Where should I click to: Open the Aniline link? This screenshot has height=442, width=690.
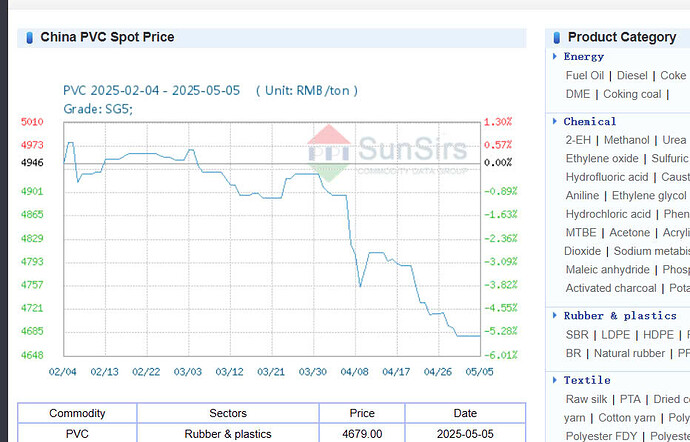pos(582,195)
